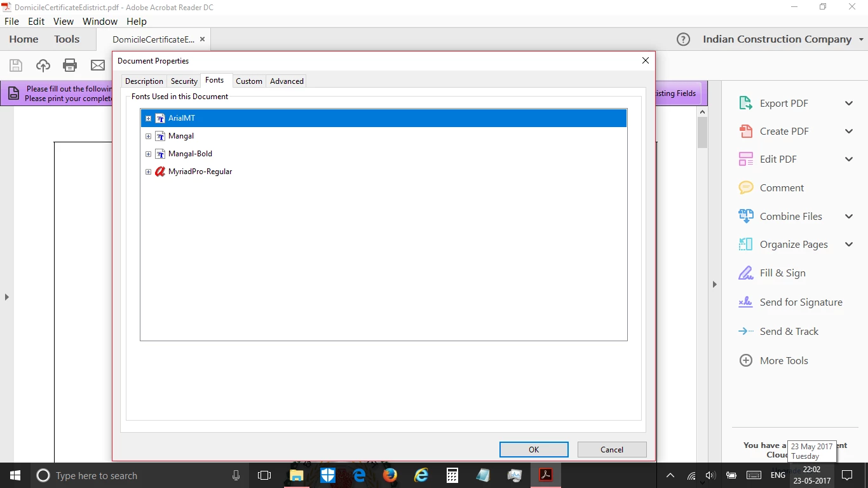Open the Help menu

(x=137, y=21)
